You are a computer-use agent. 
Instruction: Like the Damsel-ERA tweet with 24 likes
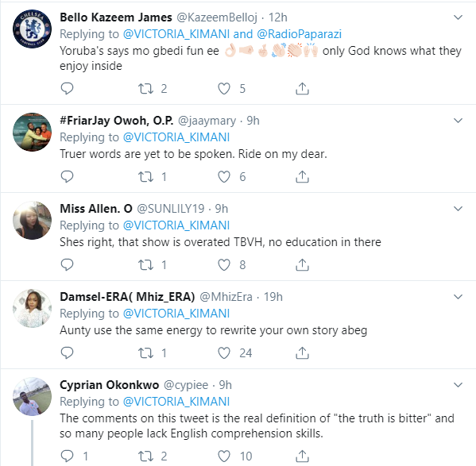[x=224, y=353]
